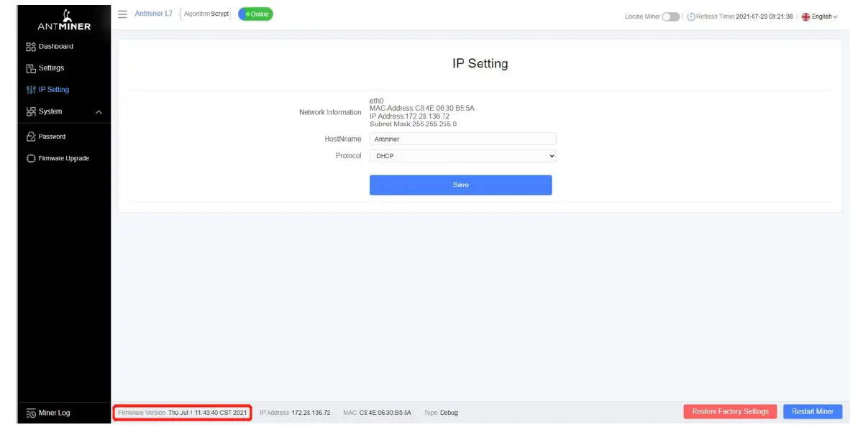Click the Dashboard grid icon
868x435 pixels.
click(x=30, y=47)
